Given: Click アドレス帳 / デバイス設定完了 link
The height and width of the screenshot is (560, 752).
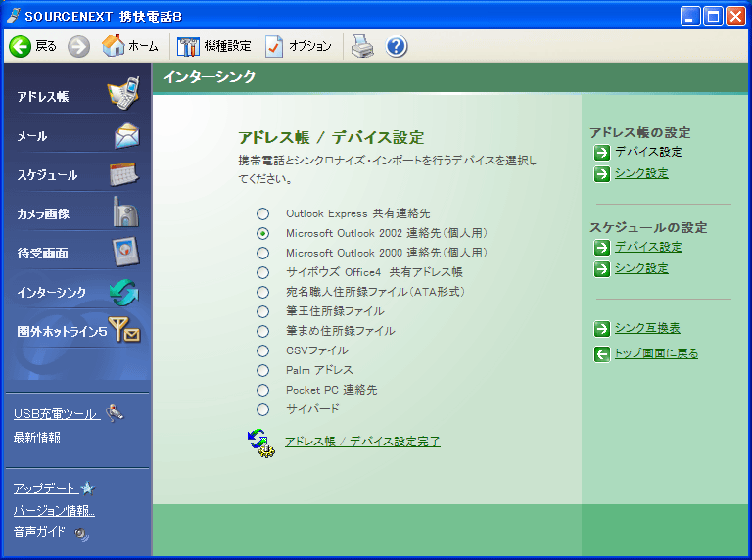Looking at the screenshot, I should point(362,442).
